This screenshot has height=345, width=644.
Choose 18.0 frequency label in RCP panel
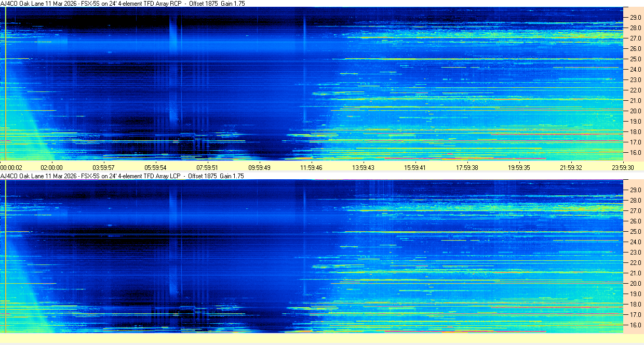tap(636, 132)
